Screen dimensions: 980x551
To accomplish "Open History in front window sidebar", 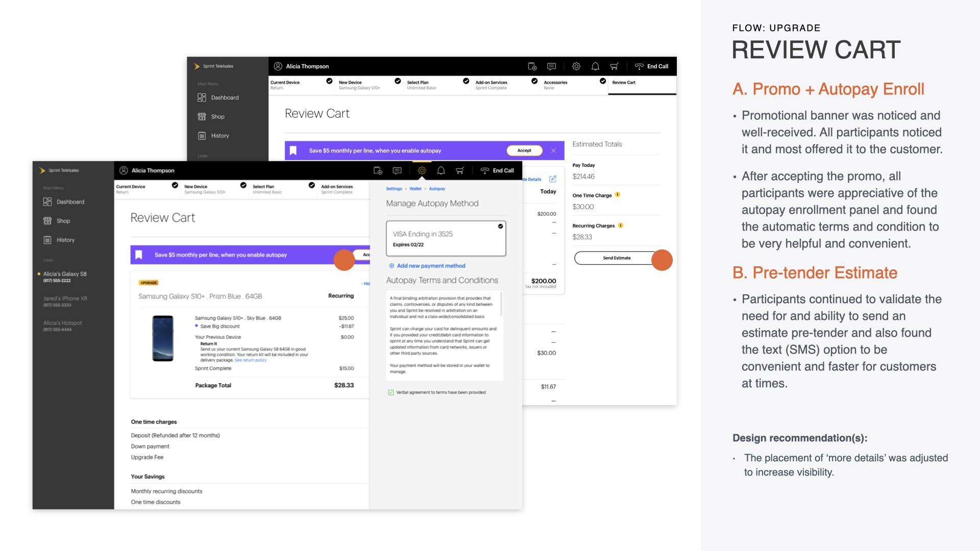I will click(x=59, y=240).
